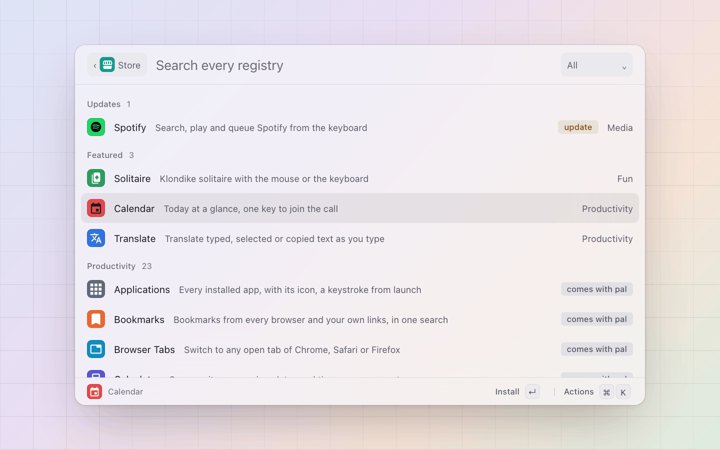Click the Spotify app icon

tap(96, 127)
